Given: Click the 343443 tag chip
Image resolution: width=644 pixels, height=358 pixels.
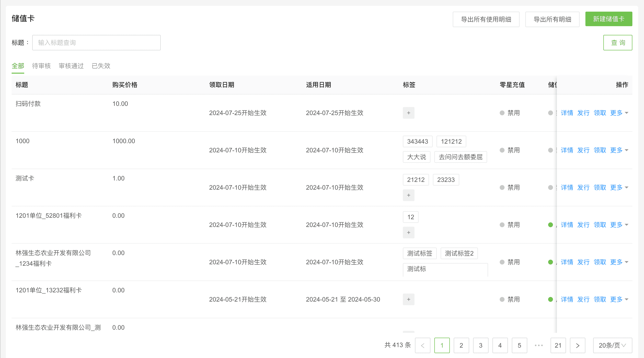Looking at the screenshot, I should coord(417,141).
